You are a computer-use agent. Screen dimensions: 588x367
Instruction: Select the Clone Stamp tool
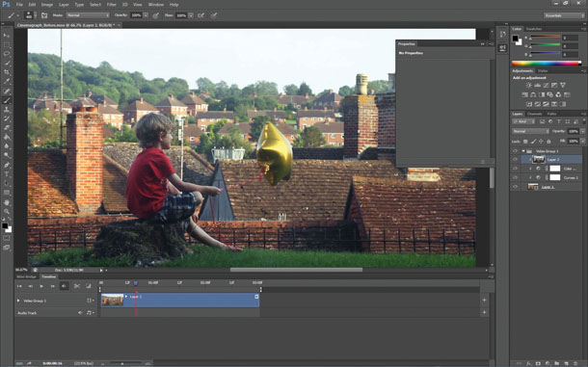coord(7,110)
